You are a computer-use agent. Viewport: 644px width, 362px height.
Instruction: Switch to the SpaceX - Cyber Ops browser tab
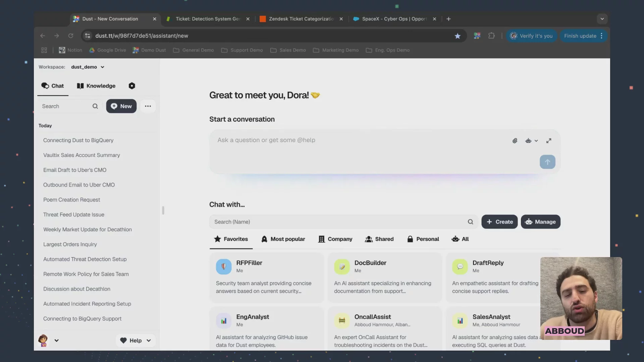[394, 19]
